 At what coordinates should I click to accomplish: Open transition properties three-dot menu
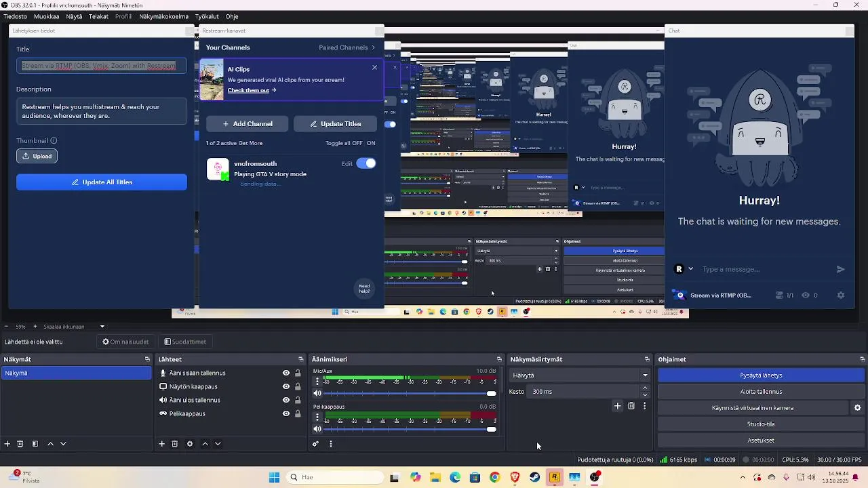click(x=644, y=406)
